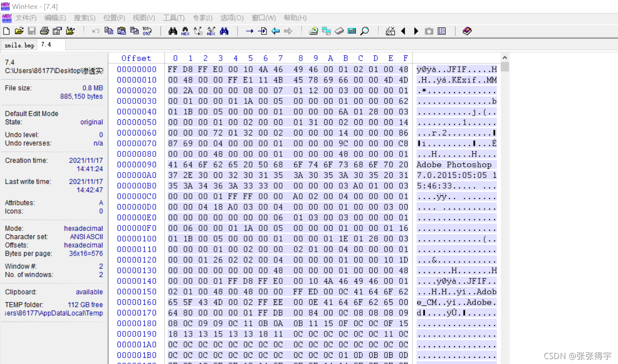Screen dimensions: 618x364
Task: Click the State value 'original'
Action: pyautogui.click(x=92, y=122)
